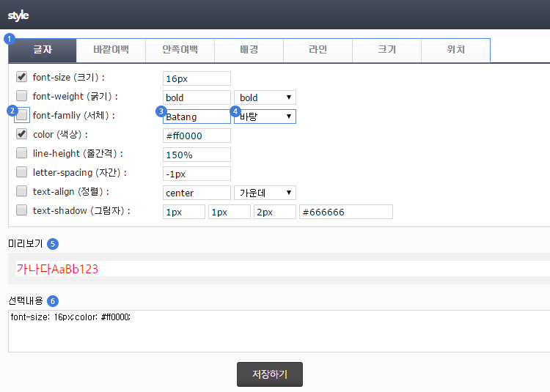Enable the text-align checkbox

coord(22,191)
